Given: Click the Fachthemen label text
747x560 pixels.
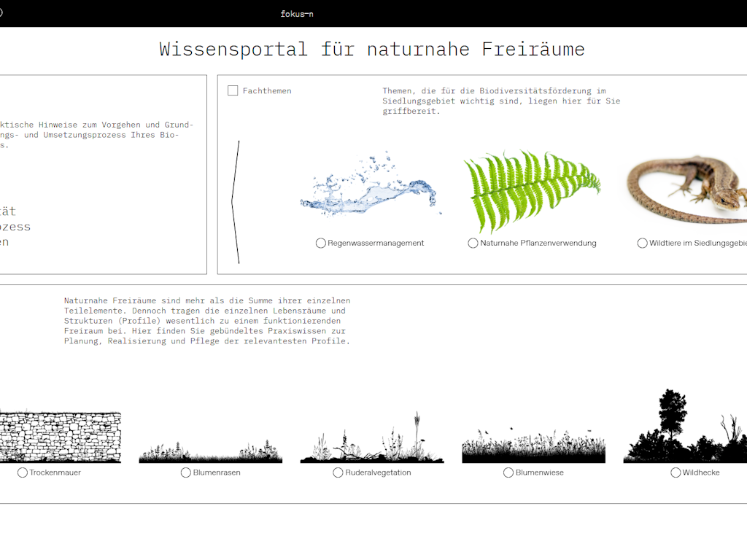Looking at the screenshot, I should tap(267, 90).
